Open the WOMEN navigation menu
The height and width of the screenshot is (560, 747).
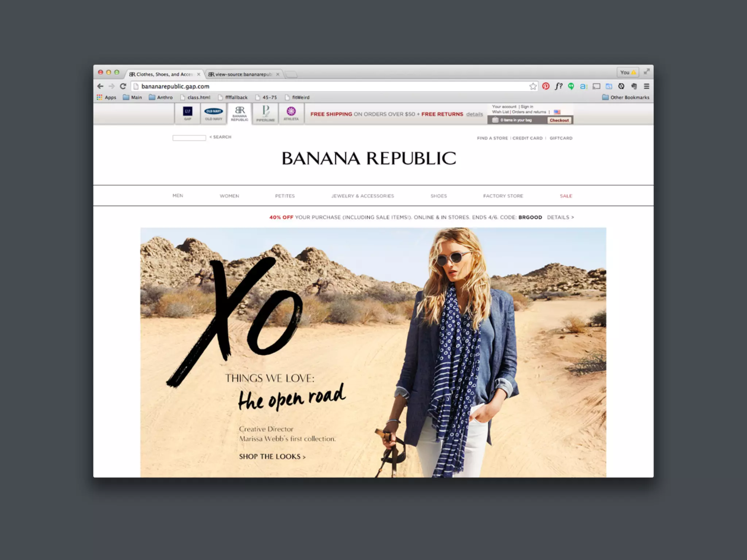(x=229, y=196)
